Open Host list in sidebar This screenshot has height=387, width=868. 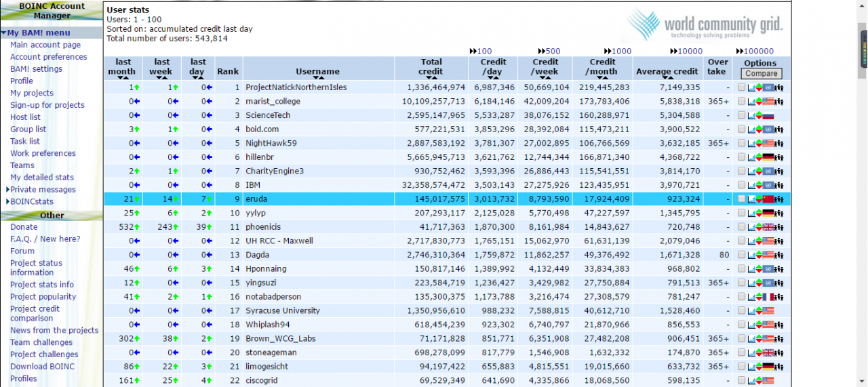point(25,117)
